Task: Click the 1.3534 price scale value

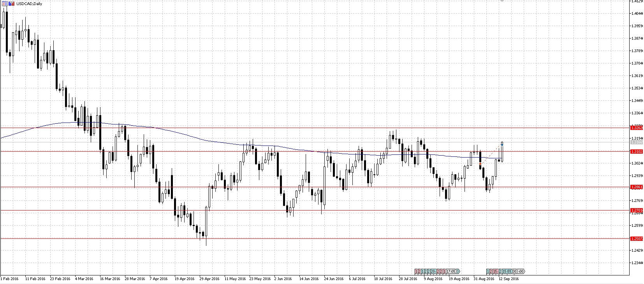Action: coord(637,88)
